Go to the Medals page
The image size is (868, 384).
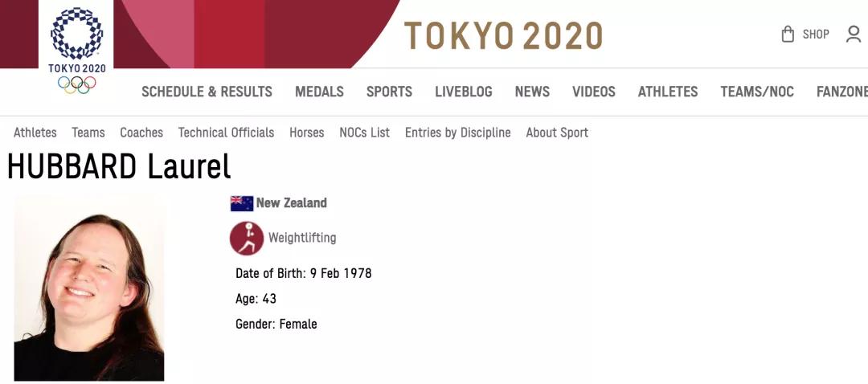tap(319, 92)
